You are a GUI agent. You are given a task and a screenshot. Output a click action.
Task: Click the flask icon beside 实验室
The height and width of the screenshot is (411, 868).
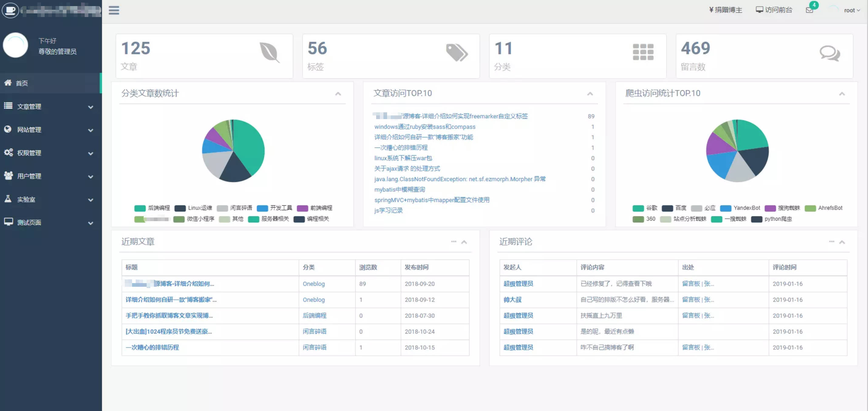pos(8,199)
